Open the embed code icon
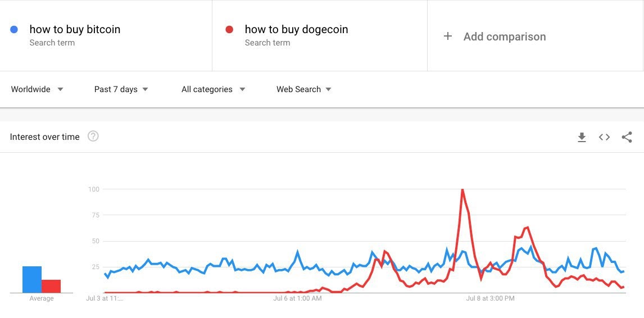 pos(604,137)
